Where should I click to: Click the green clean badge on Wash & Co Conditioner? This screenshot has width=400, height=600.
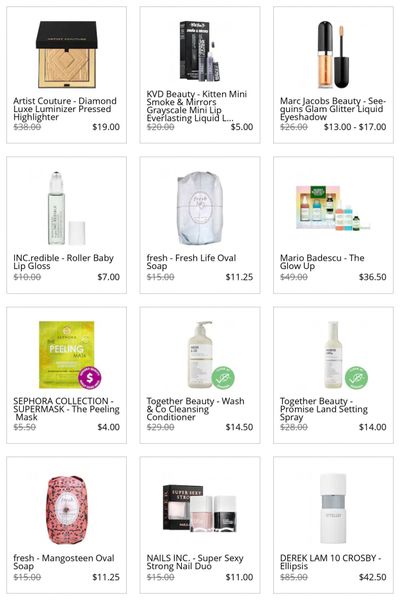click(x=223, y=378)
